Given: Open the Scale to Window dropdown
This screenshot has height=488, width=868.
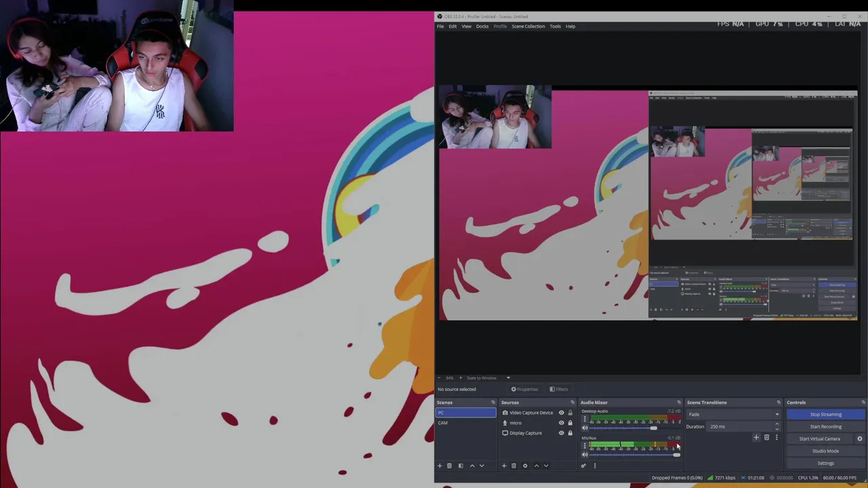Looking at the screenshot, I should pos(488,378).
